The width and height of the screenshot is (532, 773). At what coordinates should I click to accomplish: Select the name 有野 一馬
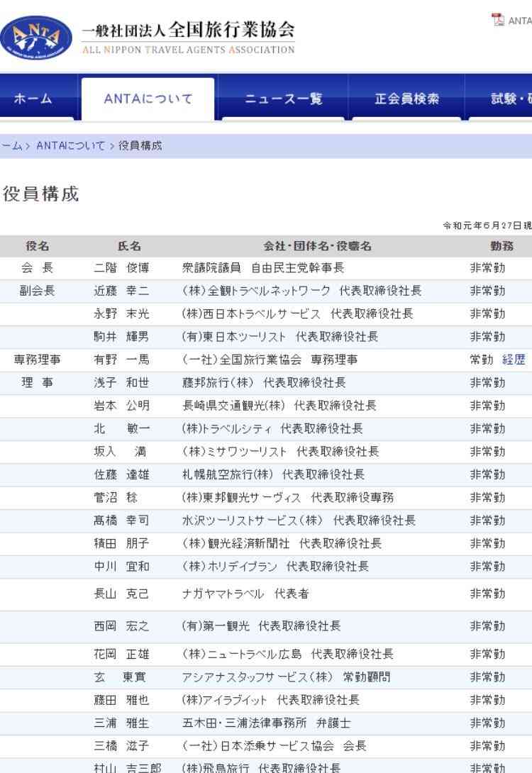[x=121, y=360]
